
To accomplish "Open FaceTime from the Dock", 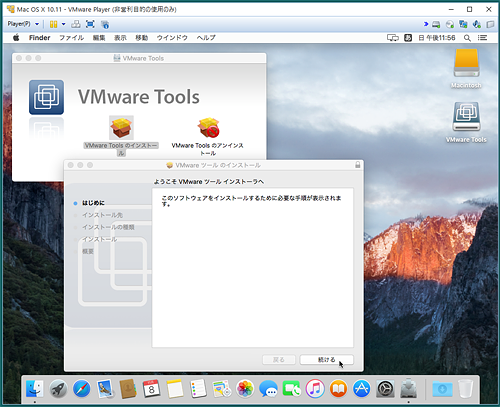I will 292,389.
